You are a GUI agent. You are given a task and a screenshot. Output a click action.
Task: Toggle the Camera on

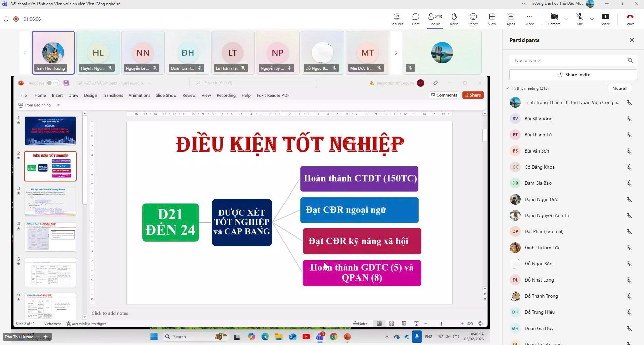554,19
